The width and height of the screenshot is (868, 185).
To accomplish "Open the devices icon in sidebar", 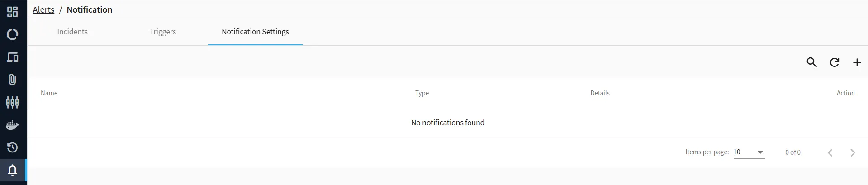I will tap(13, 57).
